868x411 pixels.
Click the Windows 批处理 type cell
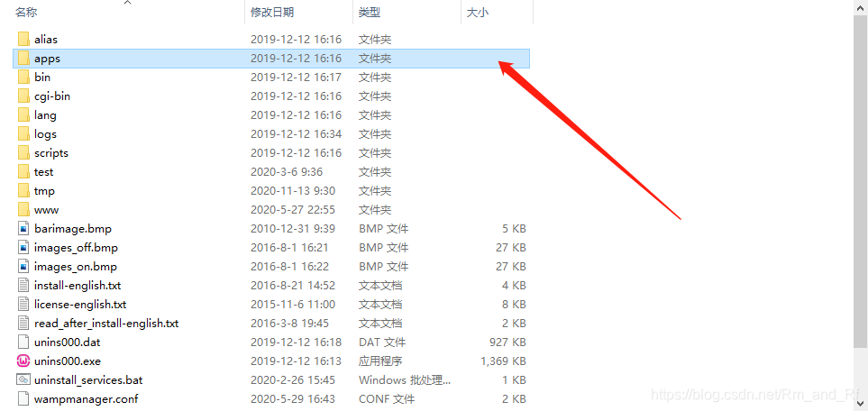pos(406,380)
